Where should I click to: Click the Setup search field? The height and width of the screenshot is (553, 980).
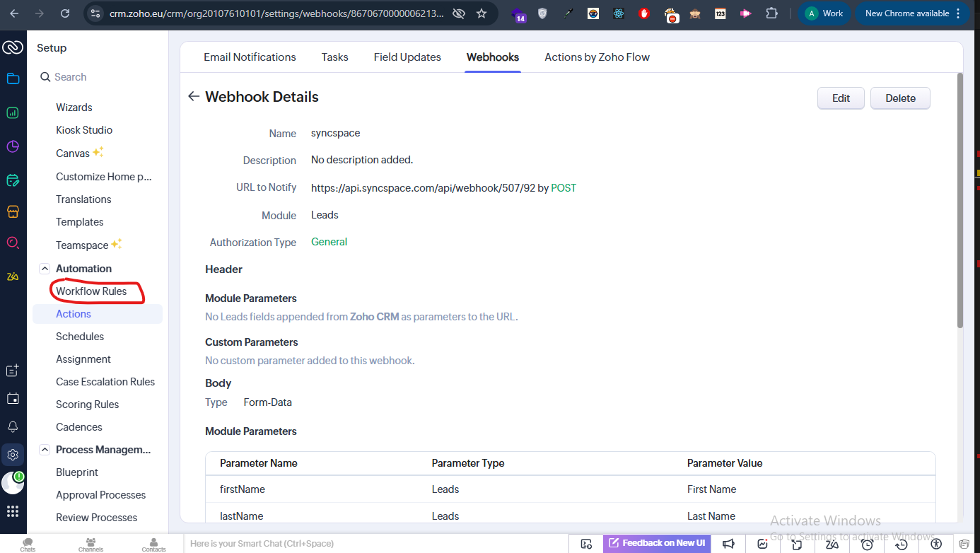coord(99,77)
